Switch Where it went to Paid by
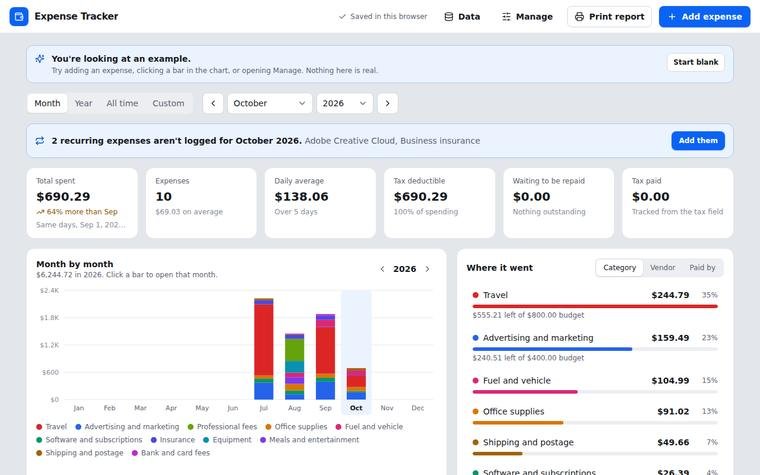This screenshot has width=760, height=475. (702, 268)
